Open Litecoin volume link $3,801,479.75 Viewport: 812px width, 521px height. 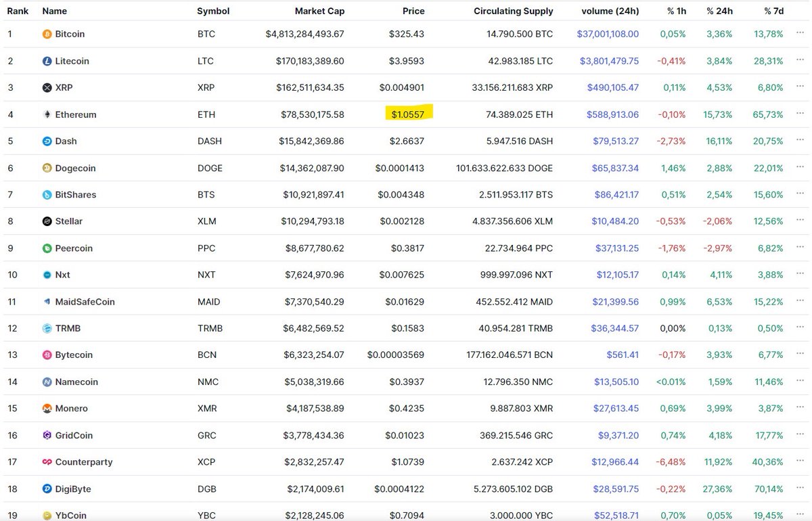(609, 61)
